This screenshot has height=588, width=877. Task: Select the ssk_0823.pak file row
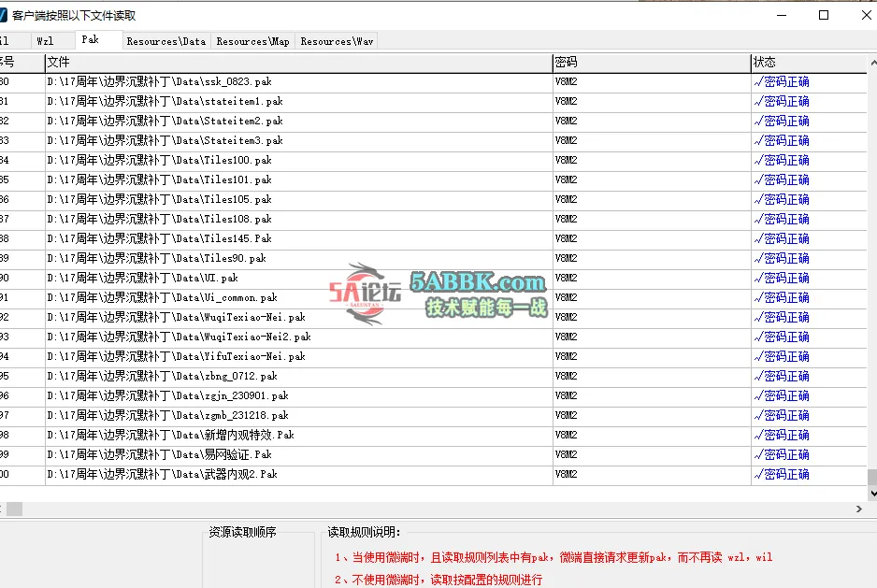click(434, 81)
